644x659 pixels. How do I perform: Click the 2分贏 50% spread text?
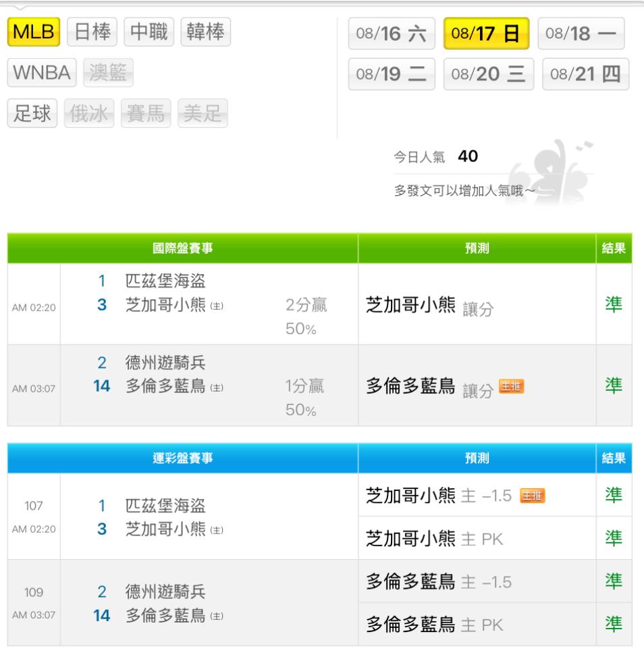[306, 317]
